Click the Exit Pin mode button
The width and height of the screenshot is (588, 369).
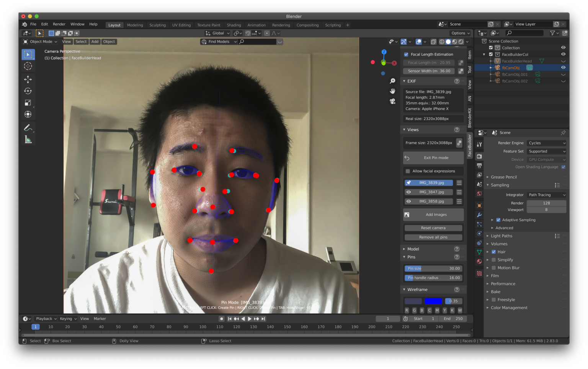[433, 158]
